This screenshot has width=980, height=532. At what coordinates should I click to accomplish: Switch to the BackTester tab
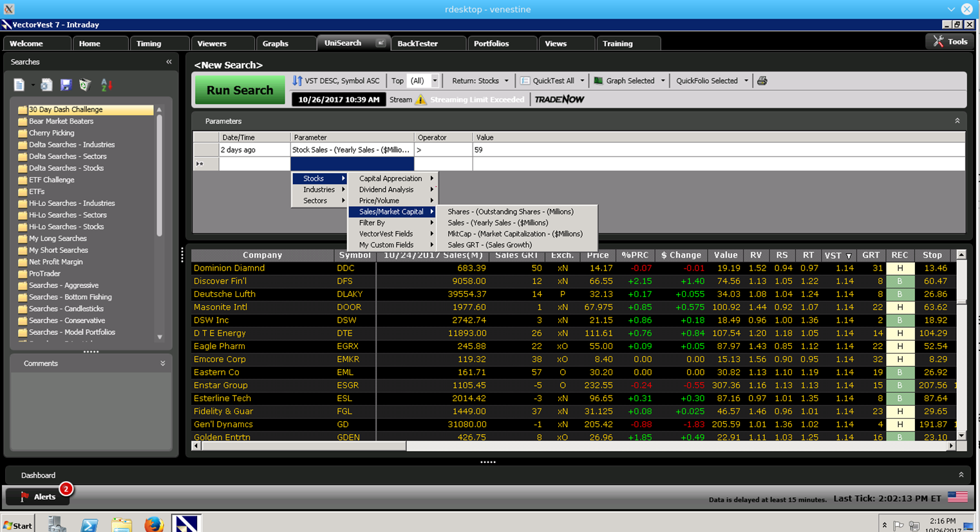point(428,43)
